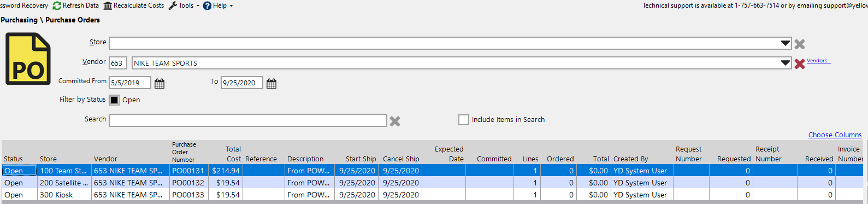The height and width of the screenshot is (204, 868).
Task: Click the large PO purchase order icon
Action: pyautogui.click(x=28, y=59)
